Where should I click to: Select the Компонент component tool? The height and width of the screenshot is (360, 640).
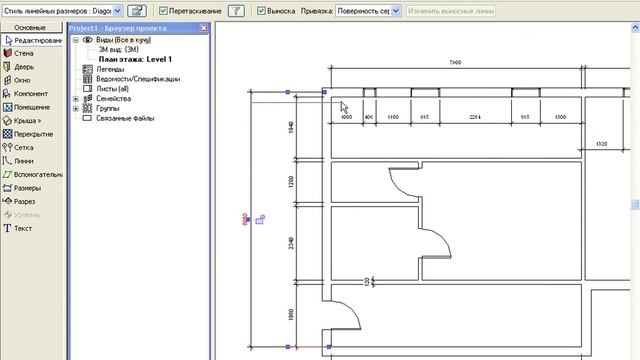point(25,94)
